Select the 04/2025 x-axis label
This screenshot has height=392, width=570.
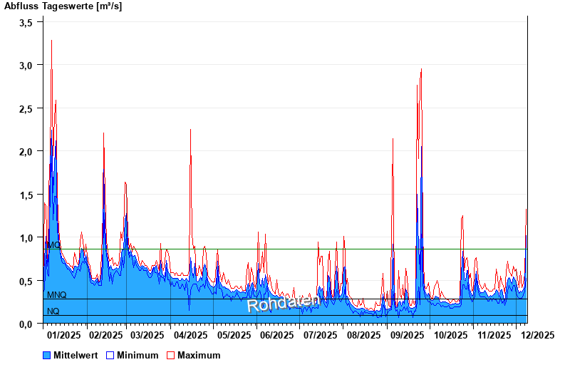pos(190,335)
